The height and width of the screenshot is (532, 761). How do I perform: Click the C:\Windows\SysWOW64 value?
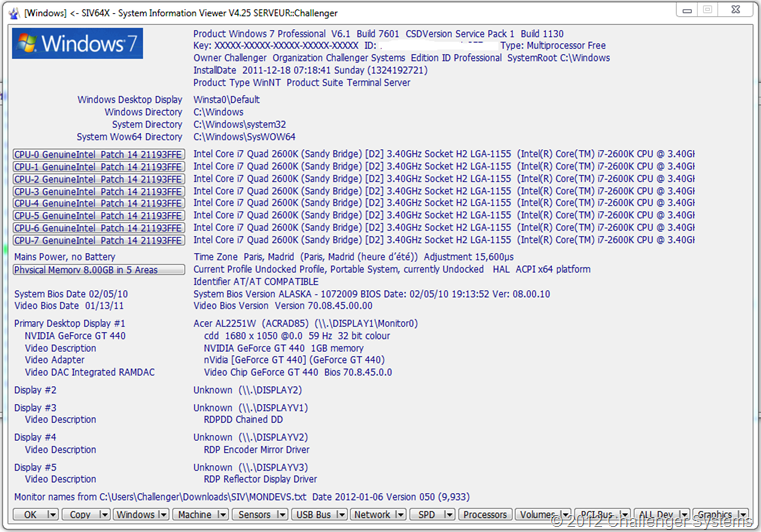[x=244, y=137]
